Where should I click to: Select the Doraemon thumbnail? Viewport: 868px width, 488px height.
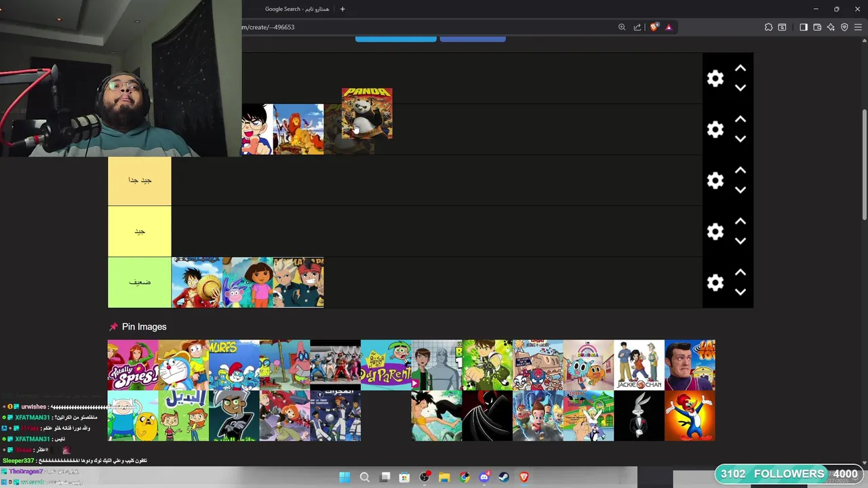[x=183, y=365]
